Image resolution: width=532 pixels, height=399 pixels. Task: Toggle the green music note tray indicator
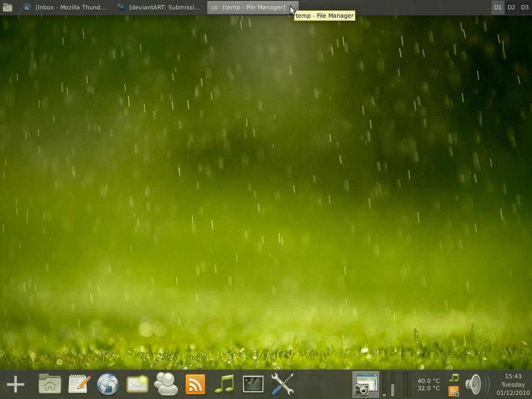[x=454, y=378]
